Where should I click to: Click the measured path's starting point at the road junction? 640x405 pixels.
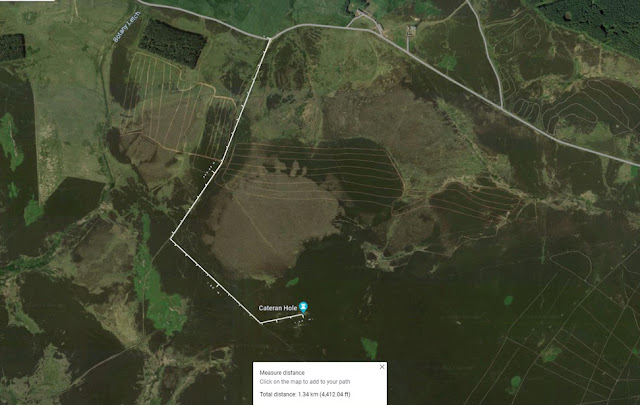(270, 39)
